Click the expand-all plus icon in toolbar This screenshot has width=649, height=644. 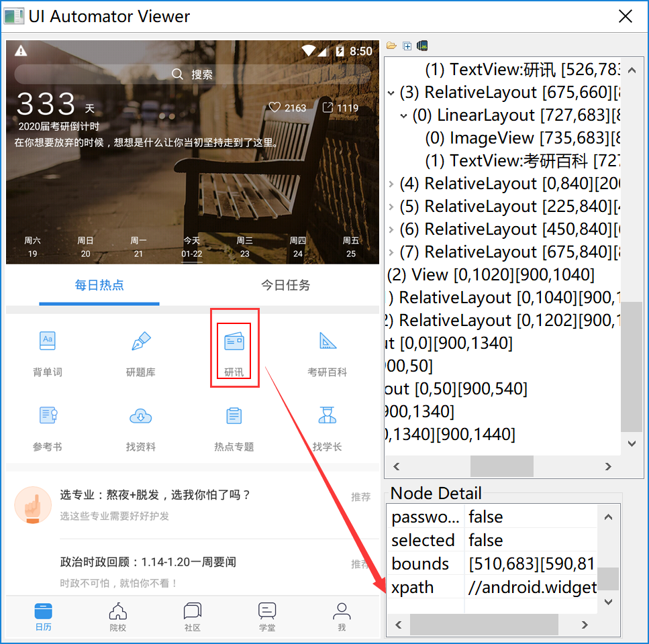click(x=407, y=46)
